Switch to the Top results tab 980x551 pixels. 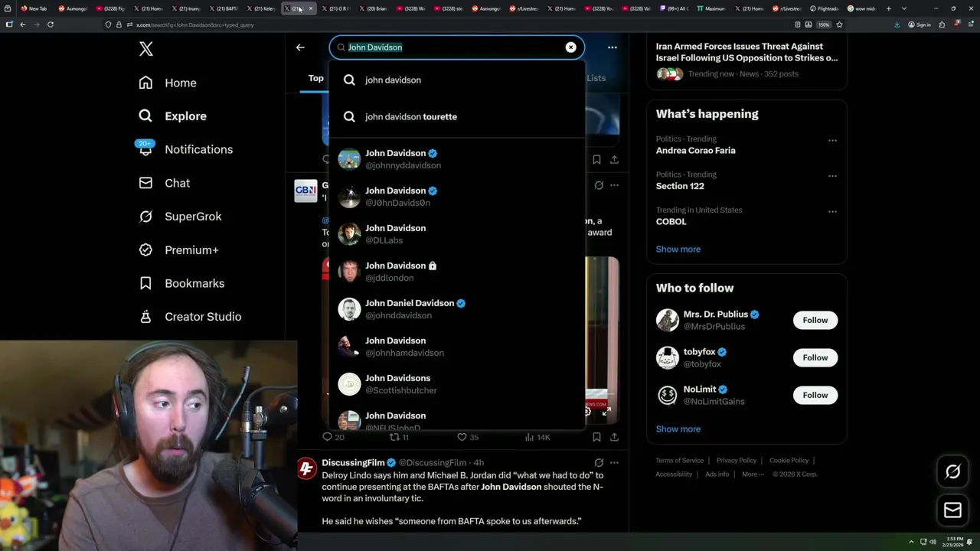pos(315,78)
